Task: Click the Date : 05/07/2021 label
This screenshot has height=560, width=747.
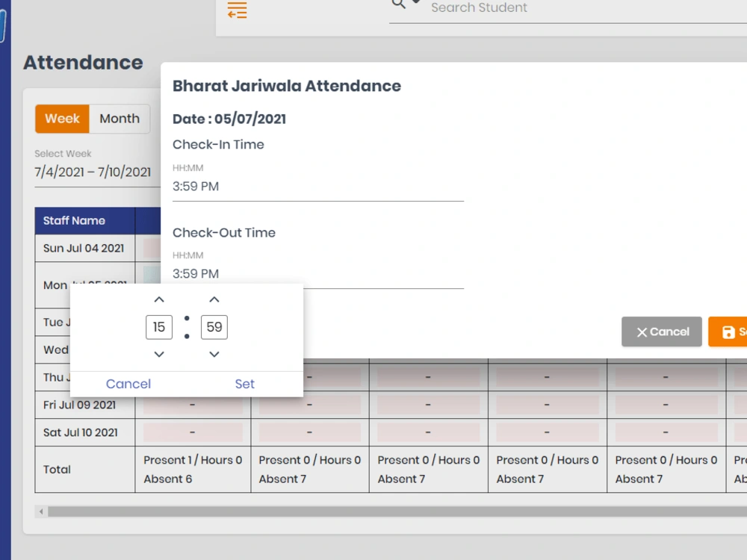Action: click(x=229, y=119)
